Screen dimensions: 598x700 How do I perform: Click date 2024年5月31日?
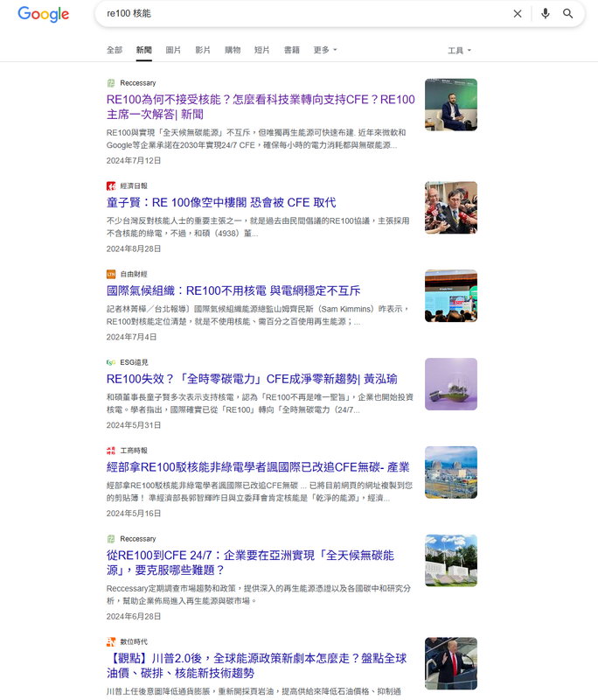134,425
